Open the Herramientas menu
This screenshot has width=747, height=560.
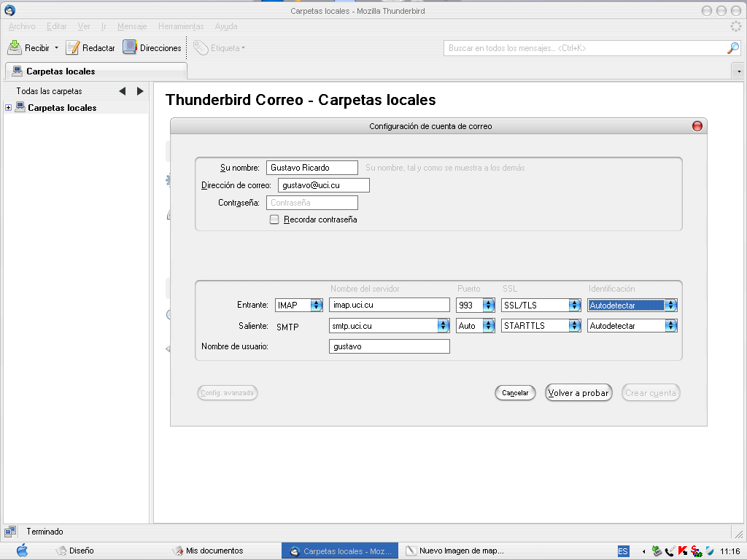(x=181, y=26)
